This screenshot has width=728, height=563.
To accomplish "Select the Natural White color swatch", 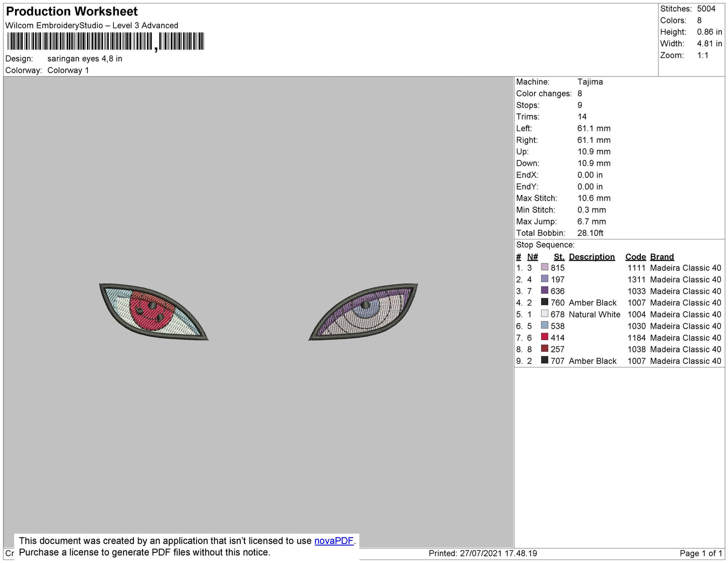I will (x=544, y=314).
